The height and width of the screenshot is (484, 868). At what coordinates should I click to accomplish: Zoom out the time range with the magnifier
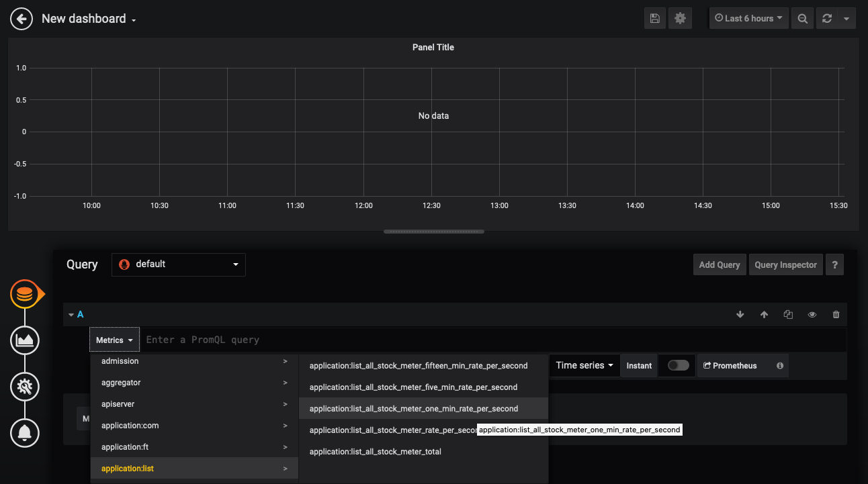pos(802,18)
